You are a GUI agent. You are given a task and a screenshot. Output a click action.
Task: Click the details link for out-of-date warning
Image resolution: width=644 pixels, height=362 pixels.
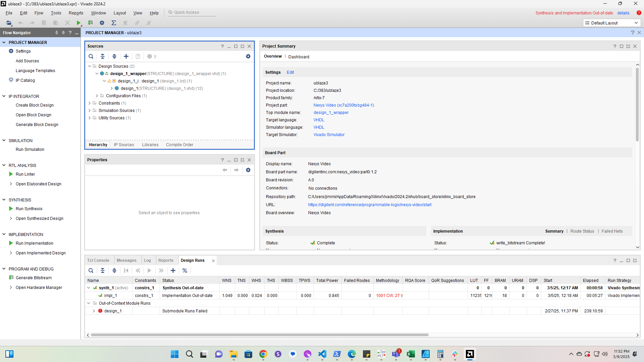point(623,13)
